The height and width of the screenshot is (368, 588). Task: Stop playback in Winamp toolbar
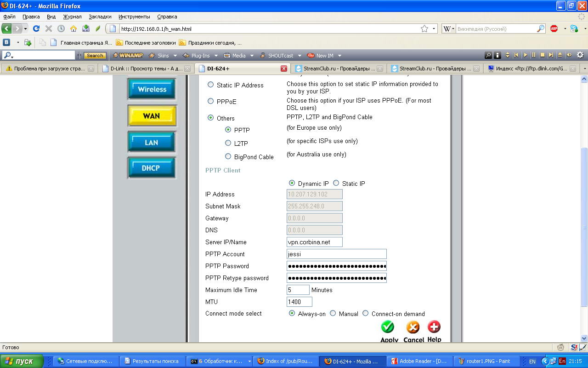[x=543, y=55]
